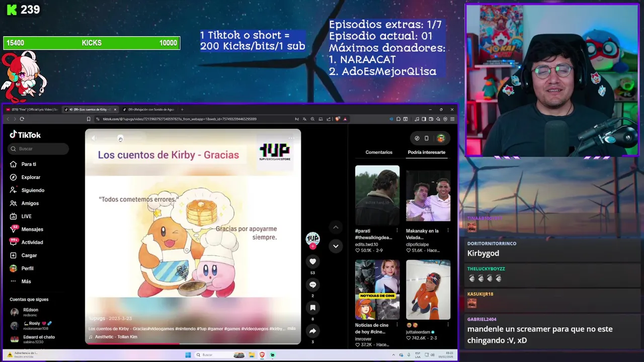644x362 pixels.
Task: Switch to 'Free' Official Lyric Video tab
Action: (x=32, y=110)
